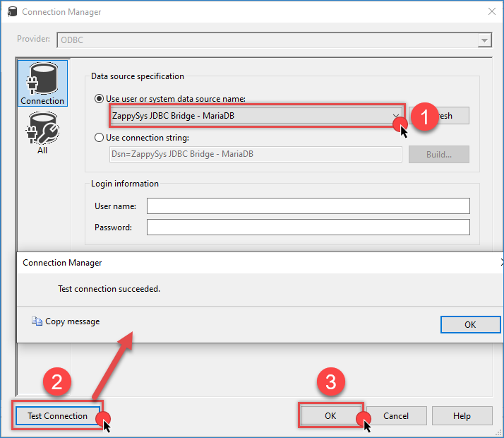This screenshot has width=504, height=438.
Task: Click the Dsn connection string text box
Action: (x=255, y=155)
